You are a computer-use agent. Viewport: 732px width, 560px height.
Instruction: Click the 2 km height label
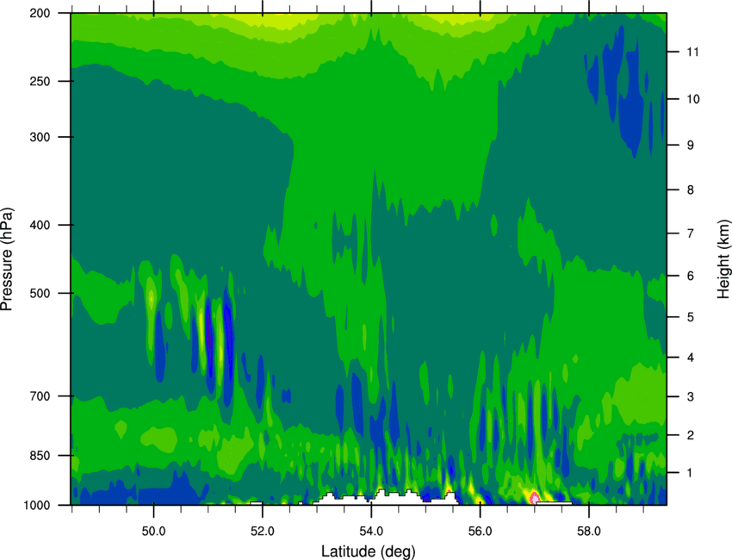pyautogui.click(x=691, y=435)
